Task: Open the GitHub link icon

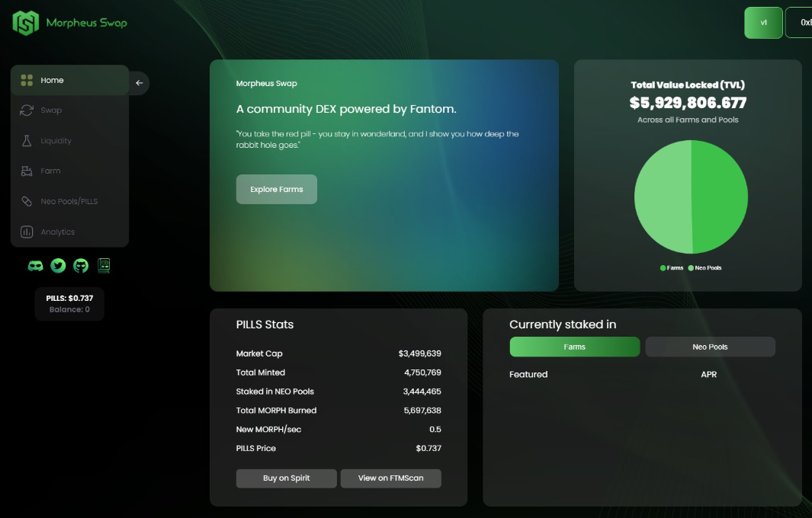Action: pyautogui.click(x=81, y=265)
